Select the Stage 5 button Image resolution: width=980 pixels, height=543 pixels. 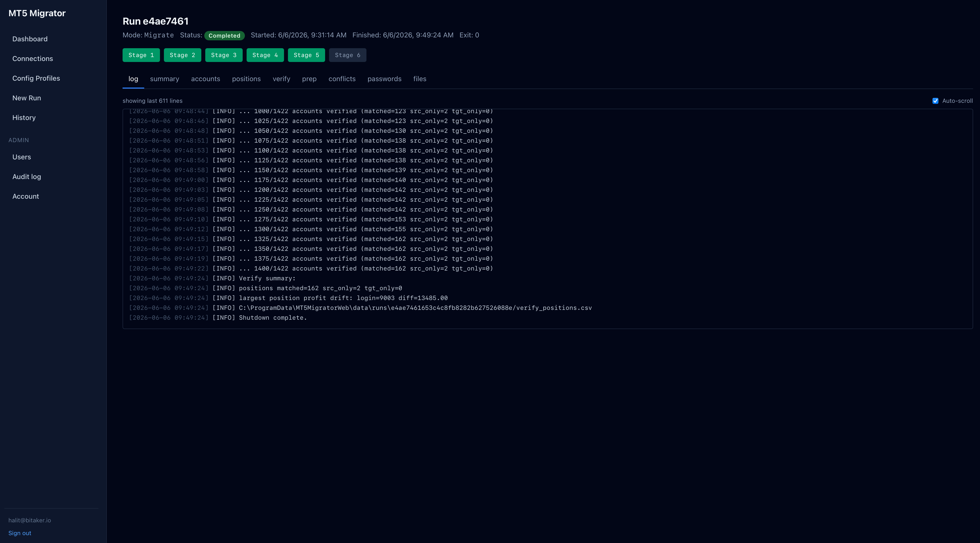[307, 55]
